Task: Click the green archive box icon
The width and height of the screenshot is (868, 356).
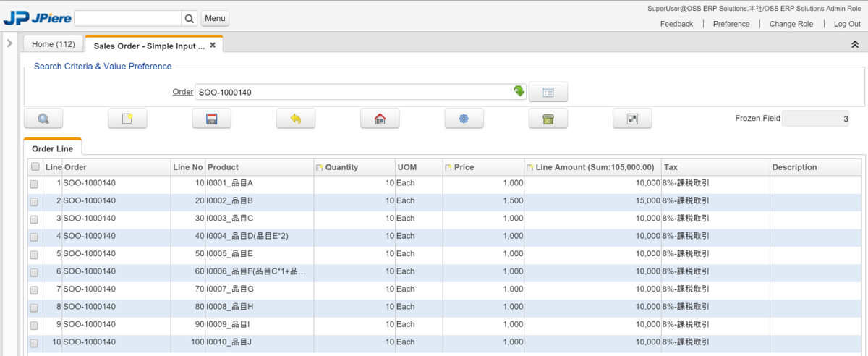Action: point(548,119)
